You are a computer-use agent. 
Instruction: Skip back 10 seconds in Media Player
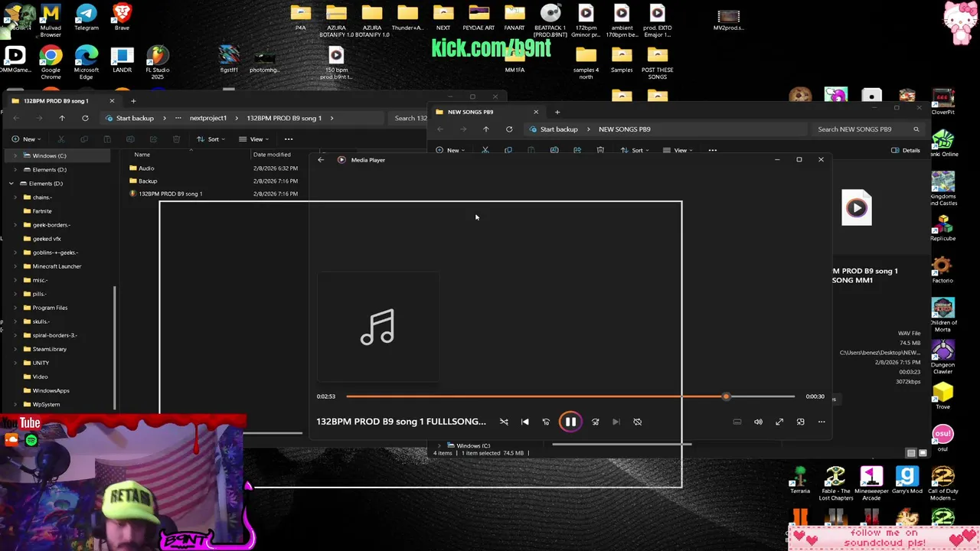(x=546, y=422)
